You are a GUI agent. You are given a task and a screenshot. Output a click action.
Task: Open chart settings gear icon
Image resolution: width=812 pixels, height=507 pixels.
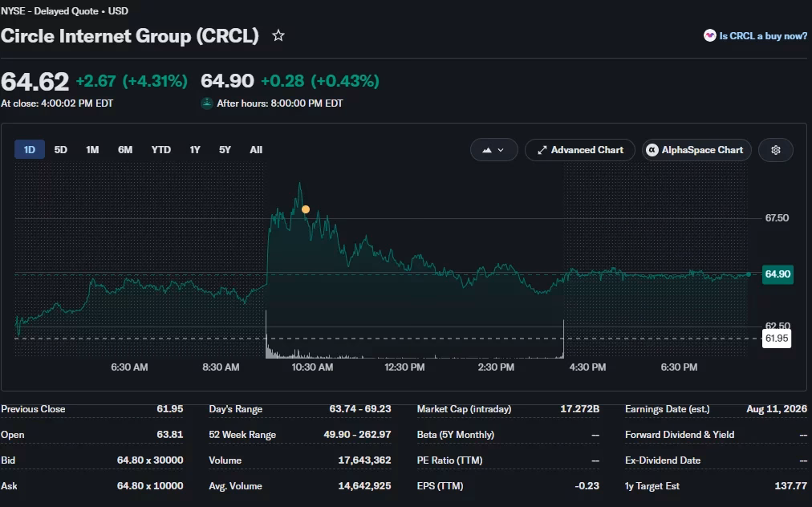point(776,150)
